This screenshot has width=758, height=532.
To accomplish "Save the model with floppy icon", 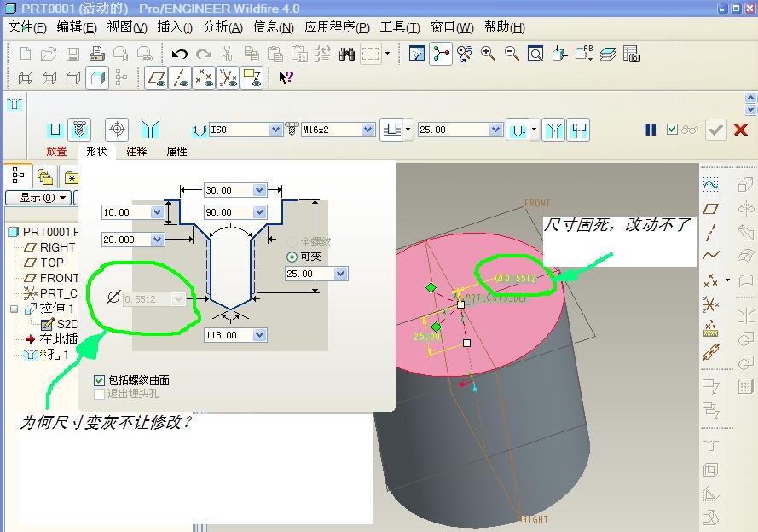I will pos(72,53).
